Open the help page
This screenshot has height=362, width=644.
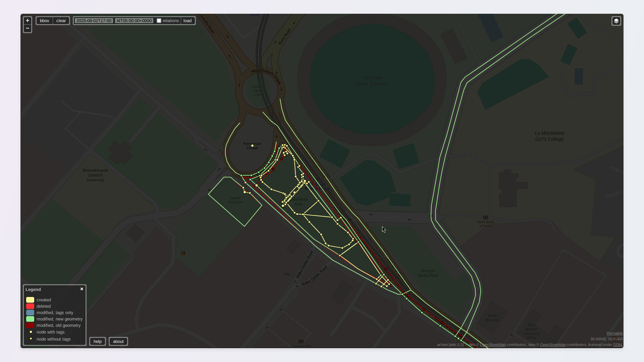click(x=98, y=342)
